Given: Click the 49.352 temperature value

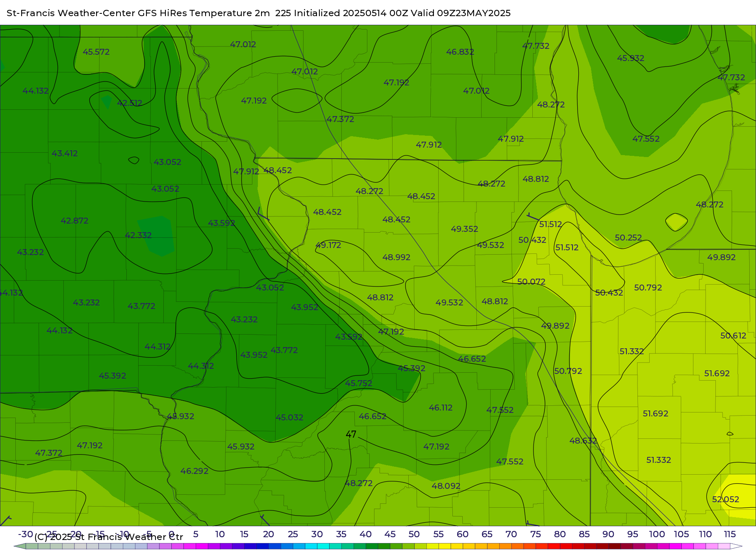Looking at the screenshot, I should pyautogui.click(x=464, y=229).
